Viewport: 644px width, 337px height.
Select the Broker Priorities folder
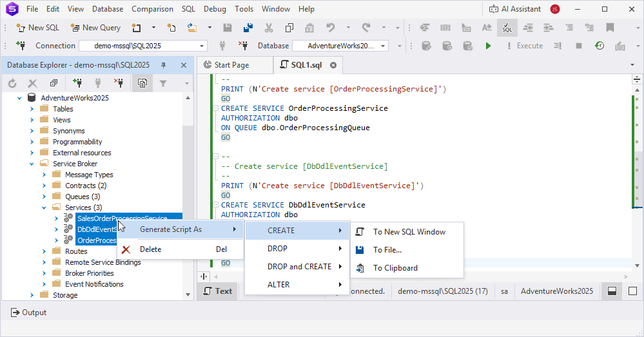pos(89,273)
